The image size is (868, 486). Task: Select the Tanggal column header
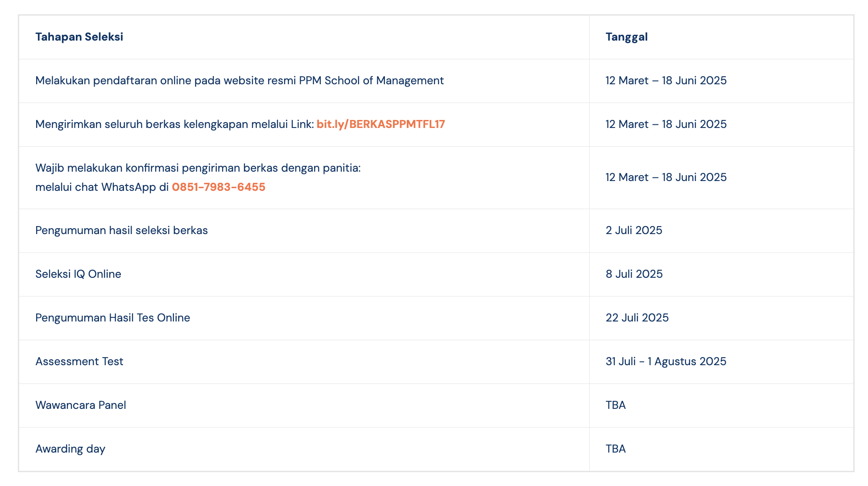[x=626, y=37]
